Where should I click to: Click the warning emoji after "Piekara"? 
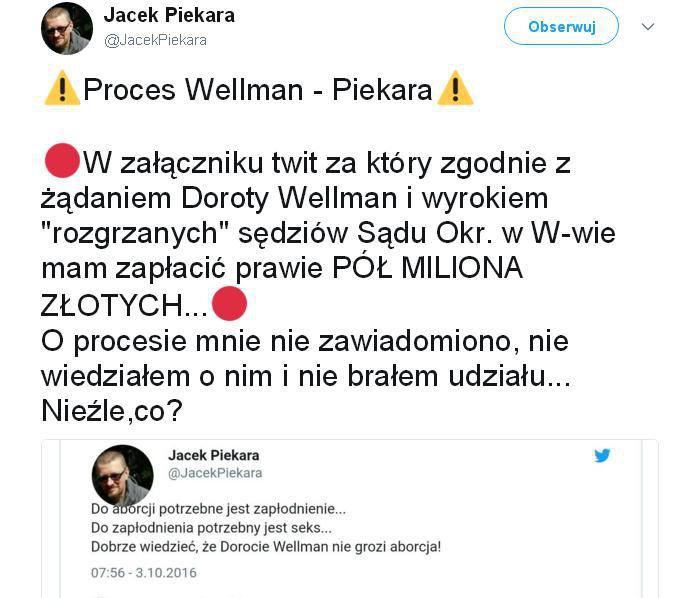[x=455, y=88]
